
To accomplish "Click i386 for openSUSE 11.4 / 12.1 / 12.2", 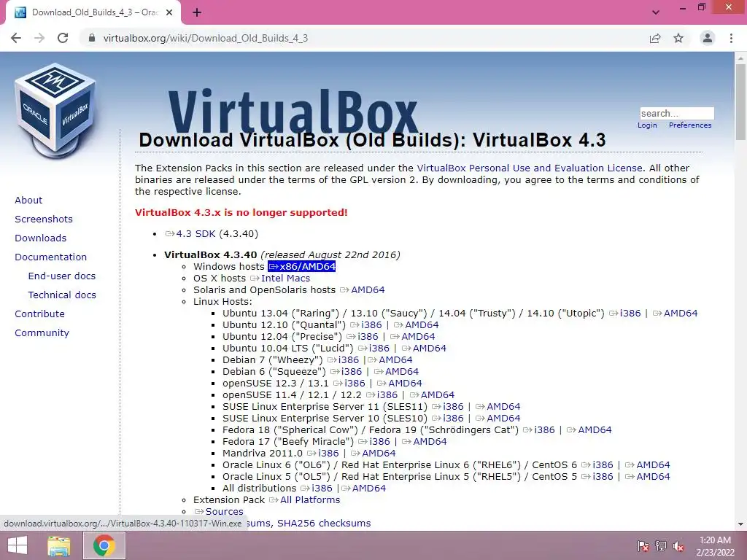I will pyautogui.click(x=387, y=394).
